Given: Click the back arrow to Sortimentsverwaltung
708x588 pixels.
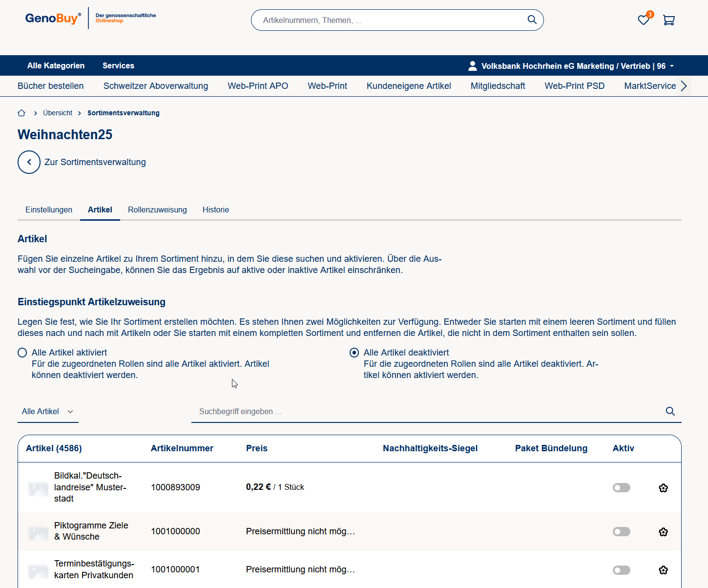Looking at the screenshot, I should click(29, 162).
